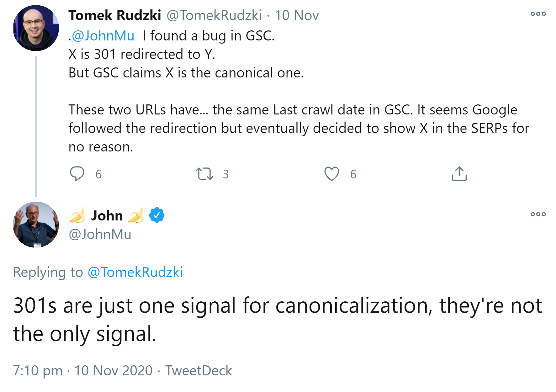Viewport: 556px width, 392px height.
Task: Like Tomek Rudzki's tweet with the heart
Action: pos(331,174)
